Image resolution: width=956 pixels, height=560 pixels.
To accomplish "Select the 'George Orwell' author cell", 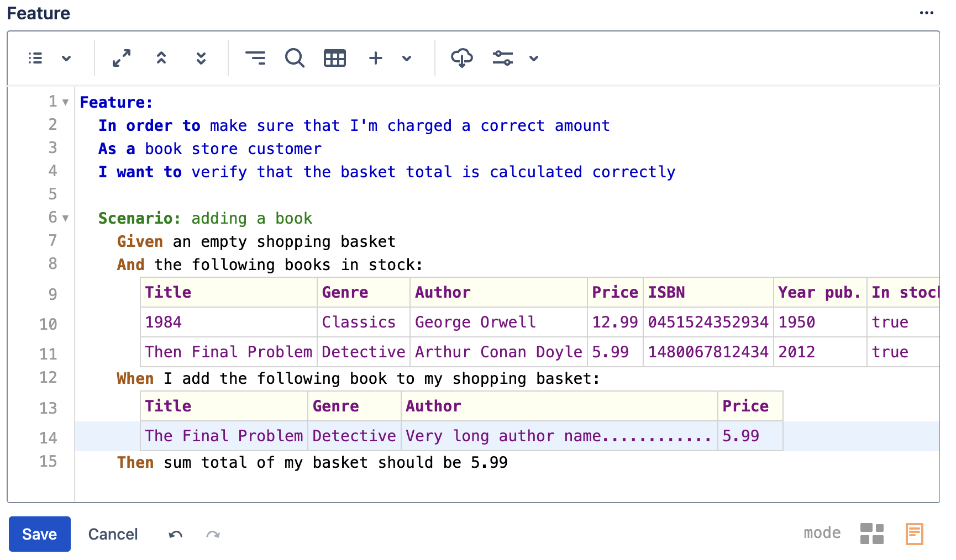I will pos(499,322).
